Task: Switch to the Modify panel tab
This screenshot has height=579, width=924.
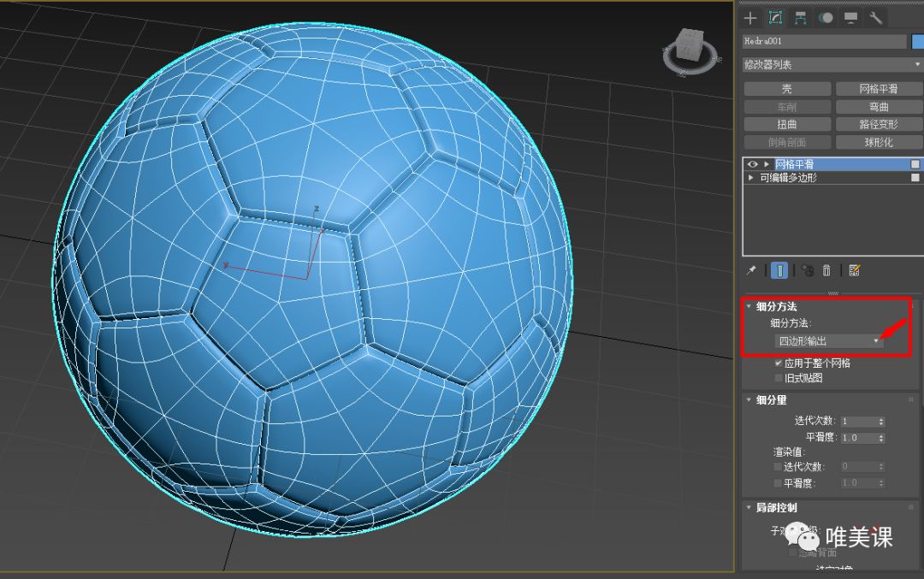Action: click(x=776, y=17)
